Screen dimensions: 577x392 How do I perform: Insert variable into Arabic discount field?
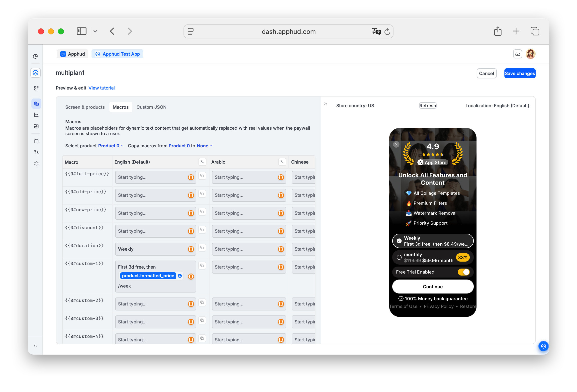(x=281, y=231)
